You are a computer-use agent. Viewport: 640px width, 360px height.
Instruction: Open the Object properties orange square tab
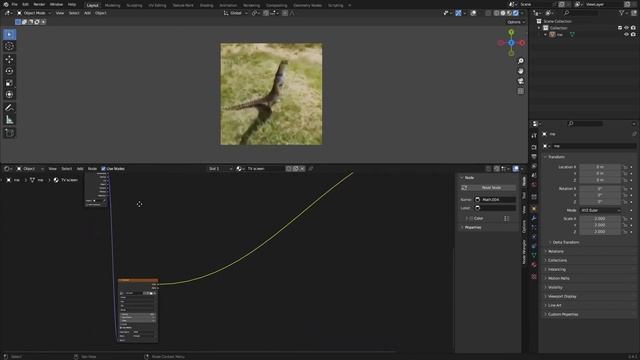[534, 209]
